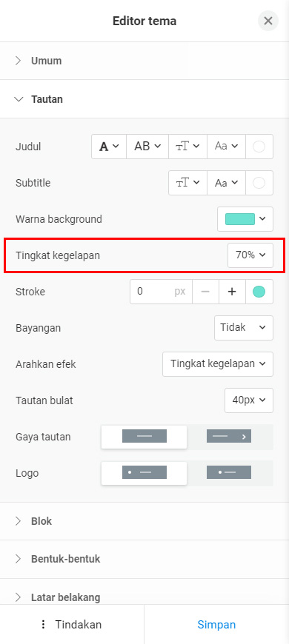Screen dimensions: 289x644
Task: Open the Tingkat kegelapan 70% dropdown
Action: click(250, 255)
